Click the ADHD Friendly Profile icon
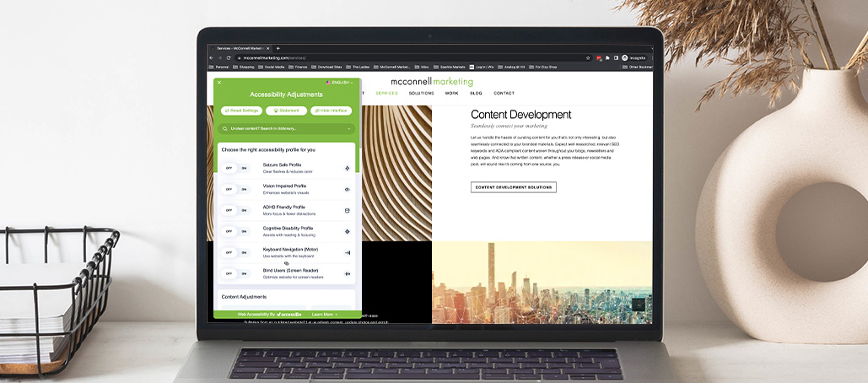 [348, 210]
